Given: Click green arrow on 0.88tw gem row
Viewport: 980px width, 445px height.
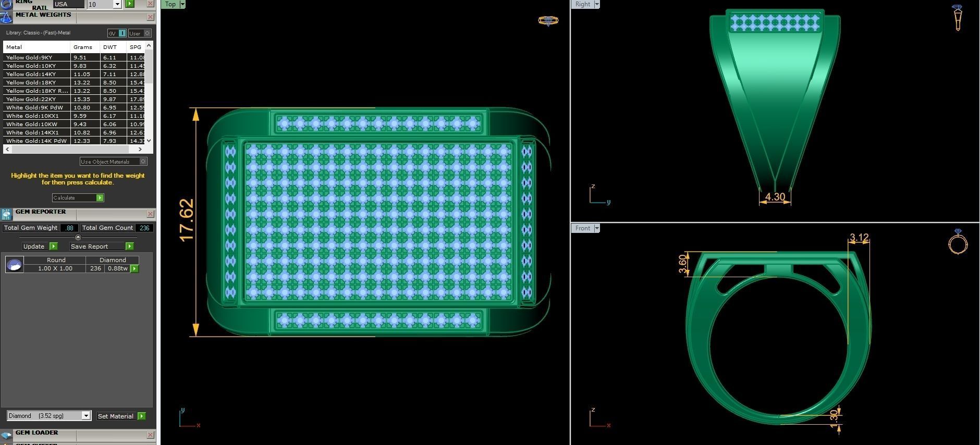Looking at the screenshot, I should click(134, 268).
